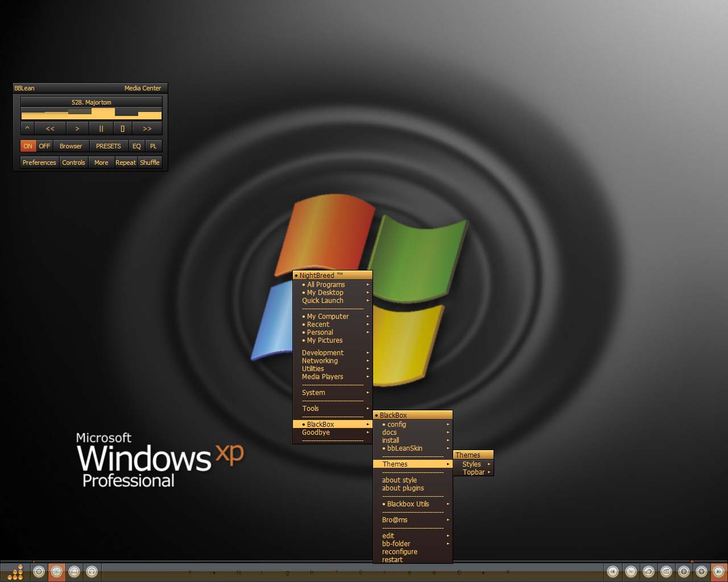Toggle the EQ window
This screenshot has width=728, height=582.
pyautogui.click(x=136, y=146)
